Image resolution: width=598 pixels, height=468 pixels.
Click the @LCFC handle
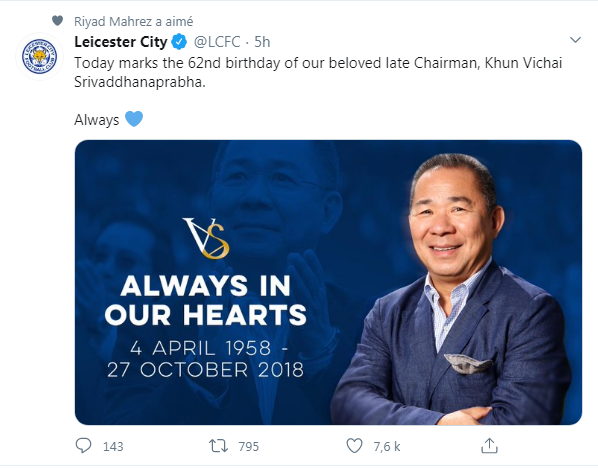tap(217, 42)
